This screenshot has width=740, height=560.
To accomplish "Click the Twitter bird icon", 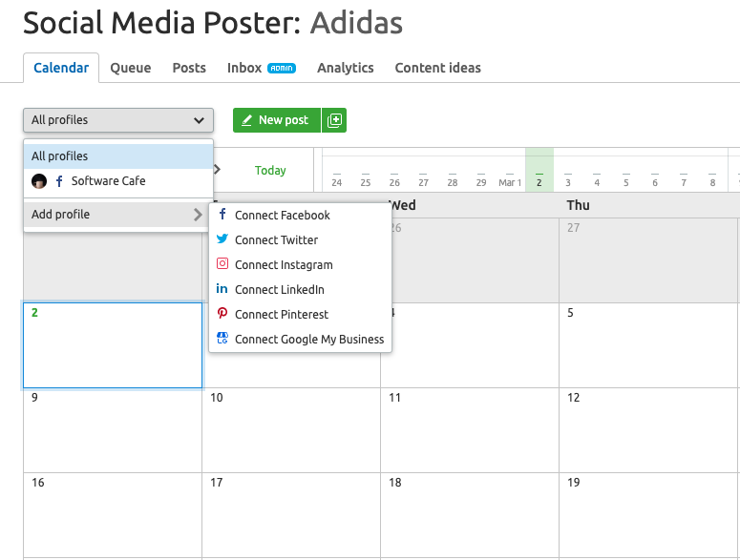I will (x=222, y=239).
